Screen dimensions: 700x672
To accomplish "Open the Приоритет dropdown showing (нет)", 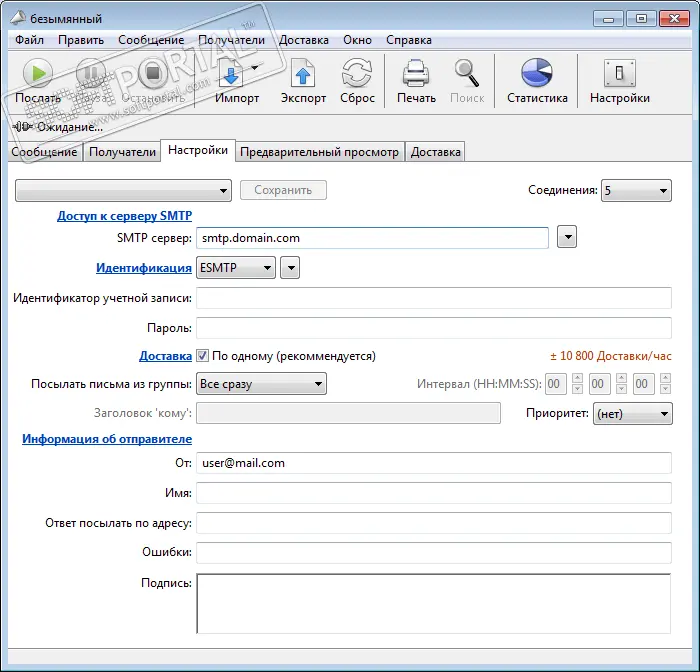I will point(632,413).
